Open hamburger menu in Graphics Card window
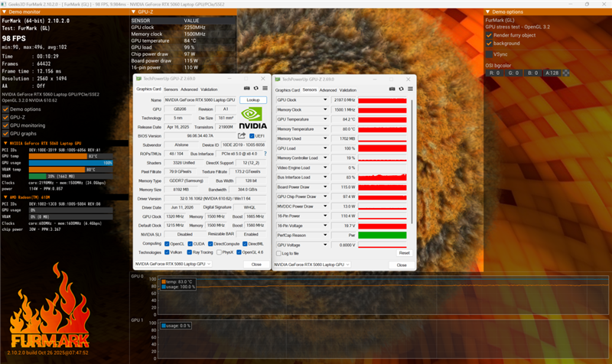This screenshot has height=364, width=612. 265,89
